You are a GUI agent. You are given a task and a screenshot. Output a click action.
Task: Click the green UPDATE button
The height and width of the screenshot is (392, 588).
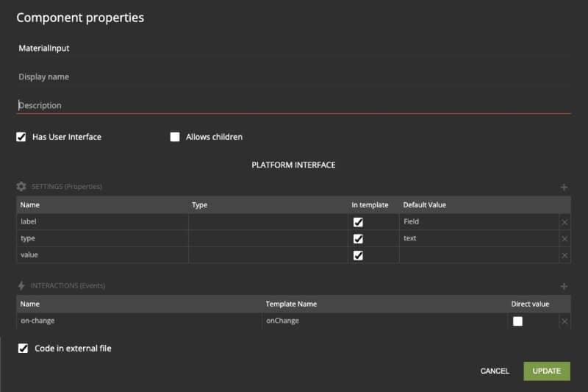[x=547, y=371]
